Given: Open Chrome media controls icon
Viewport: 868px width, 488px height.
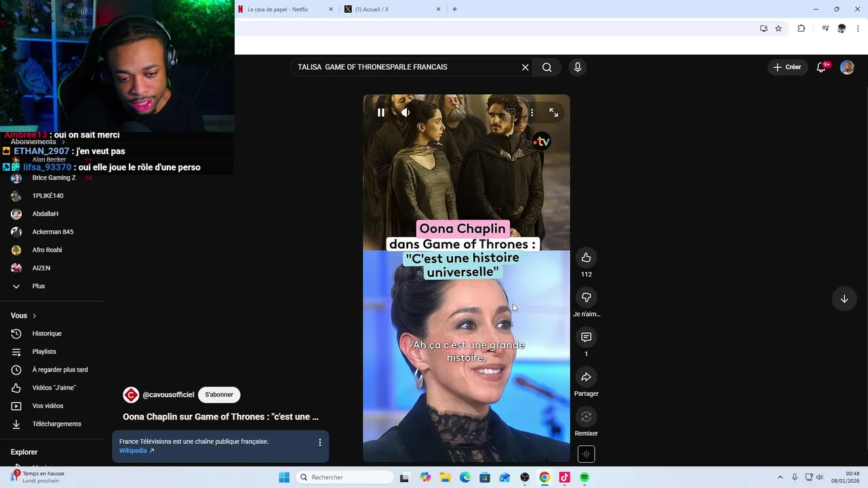Looking at the screenshot, I should (x=825, y=28).
